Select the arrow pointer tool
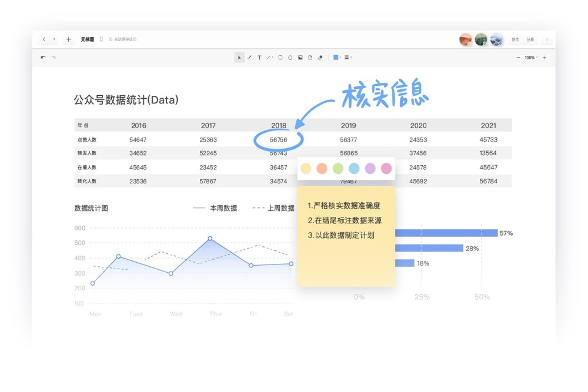This screenshot has height=392, width=588. pyautogui.click(x=239, y=58)
